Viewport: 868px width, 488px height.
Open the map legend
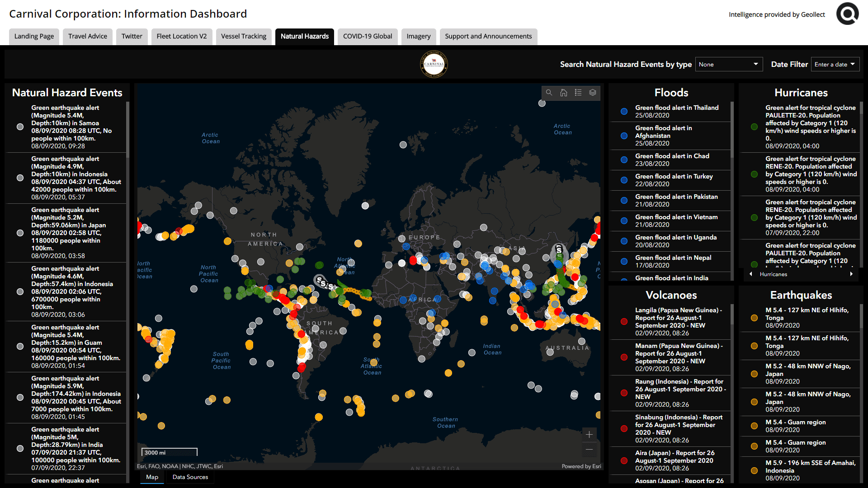pyautogui.click(x=578, y=93)
